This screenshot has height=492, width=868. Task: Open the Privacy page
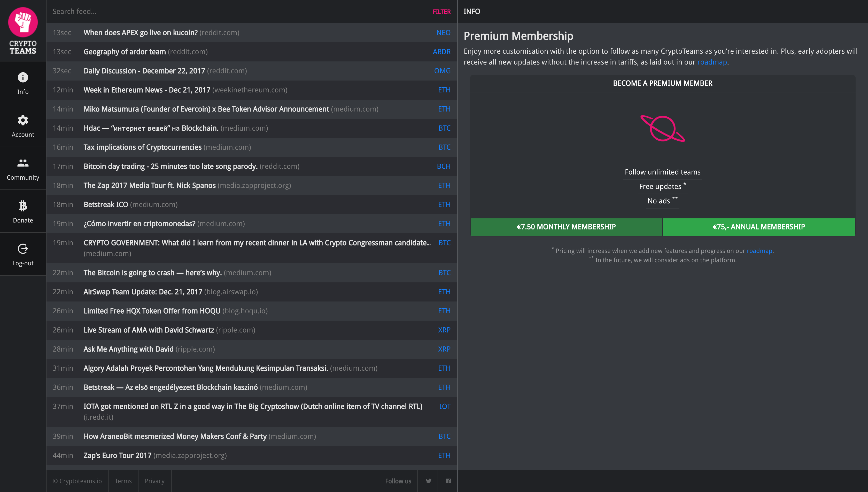pos(154,480)
